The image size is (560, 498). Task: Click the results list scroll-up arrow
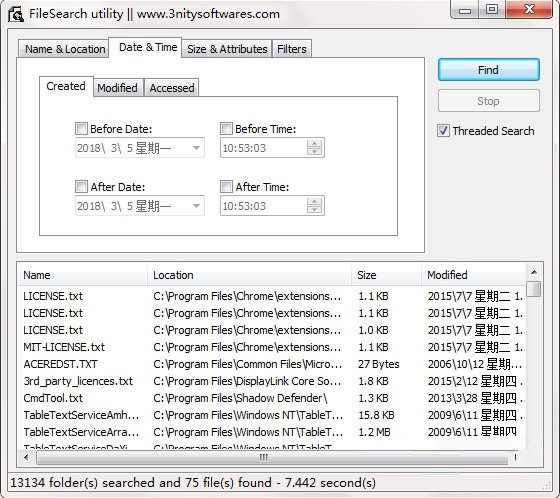point(534,272)
